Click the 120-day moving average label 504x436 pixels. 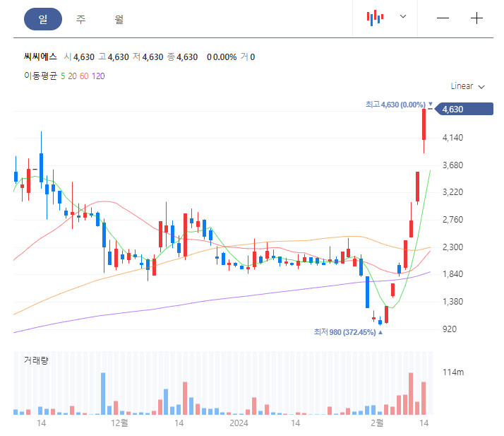98,76
